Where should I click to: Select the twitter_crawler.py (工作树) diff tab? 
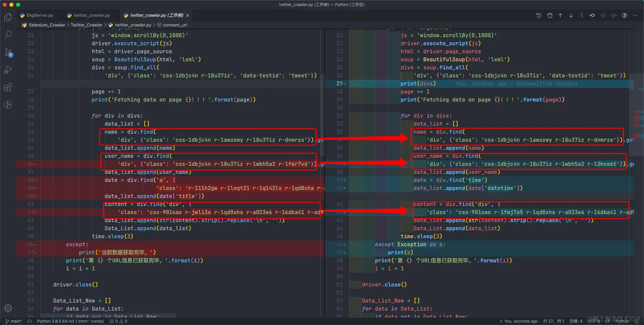[157, 15]
